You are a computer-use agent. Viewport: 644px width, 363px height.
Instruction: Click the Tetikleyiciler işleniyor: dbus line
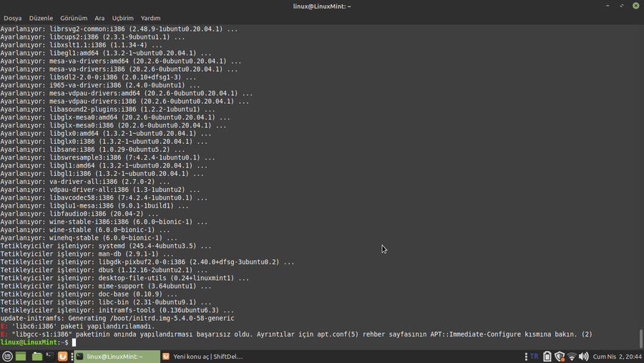click(104, 270)
